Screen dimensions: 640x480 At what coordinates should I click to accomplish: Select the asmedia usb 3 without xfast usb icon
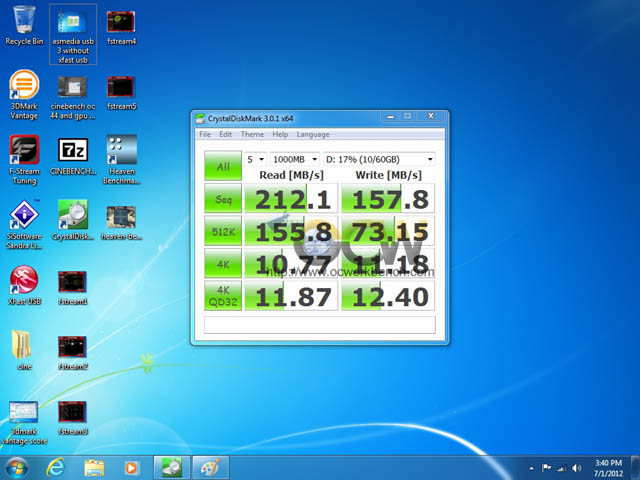(73, 35)
